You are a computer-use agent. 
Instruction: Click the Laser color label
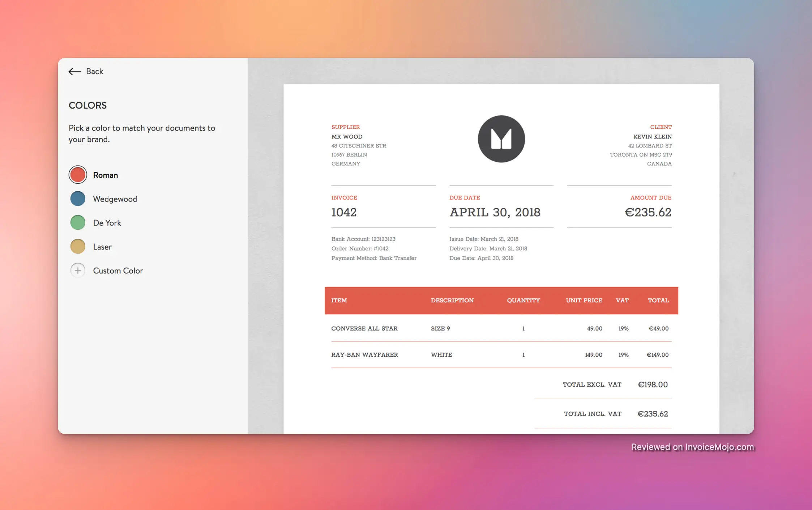[102, 247]
